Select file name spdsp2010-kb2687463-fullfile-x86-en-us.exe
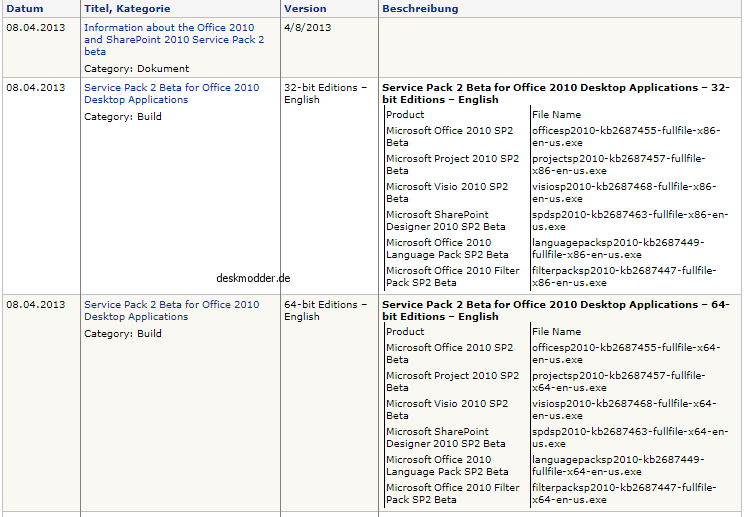The width and height of the screenshot is (744, 517). click(x=630, y=221)
